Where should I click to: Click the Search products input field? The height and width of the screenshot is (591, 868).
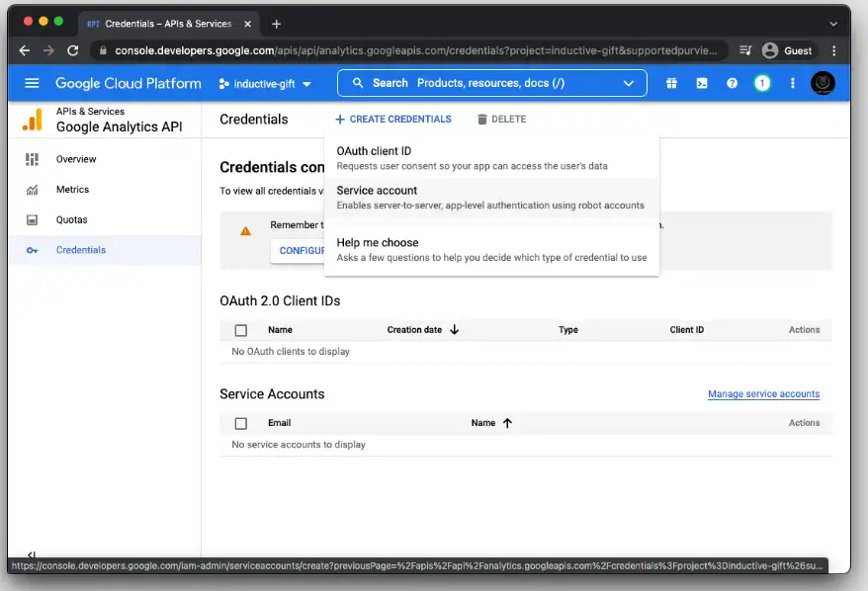point(490,83)
